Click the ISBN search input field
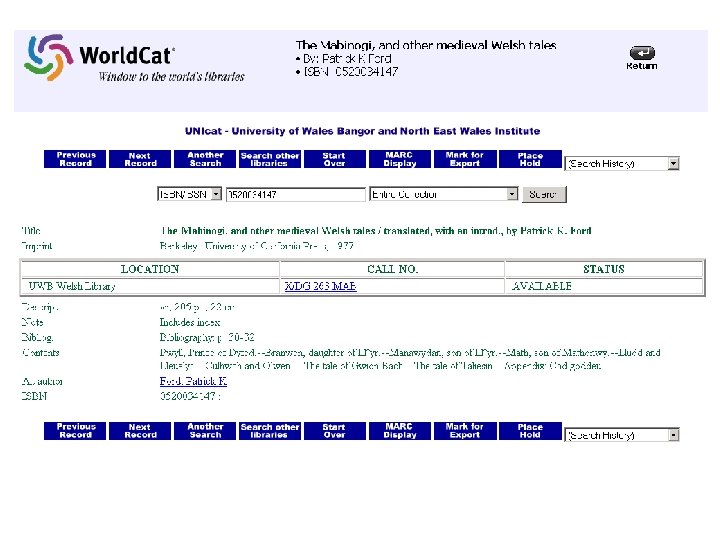Image resolution: width=720 pixels, height=540 pixels. pos(296,194)
